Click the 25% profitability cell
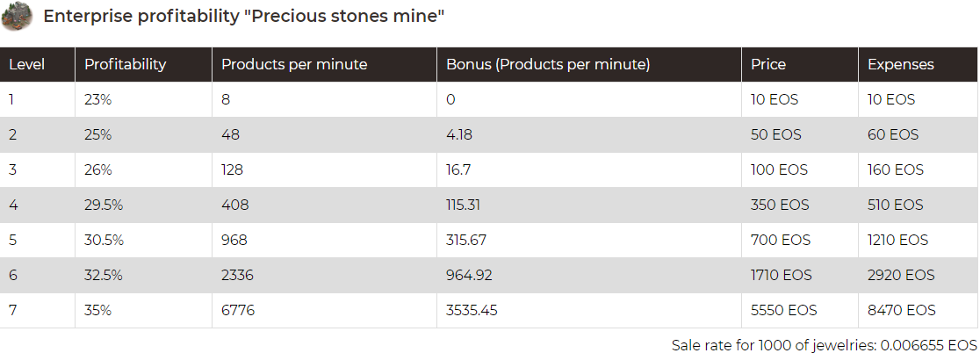Viewport: 980px width, 353px height. coord(97,134)
